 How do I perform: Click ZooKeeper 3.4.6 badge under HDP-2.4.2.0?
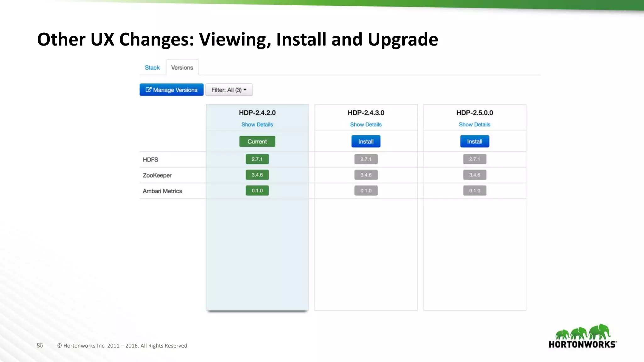[x=257, y=175]
